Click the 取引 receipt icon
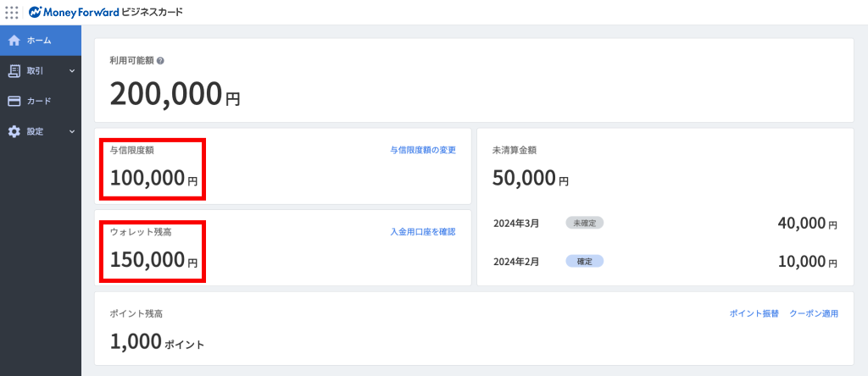 [14, 70]
